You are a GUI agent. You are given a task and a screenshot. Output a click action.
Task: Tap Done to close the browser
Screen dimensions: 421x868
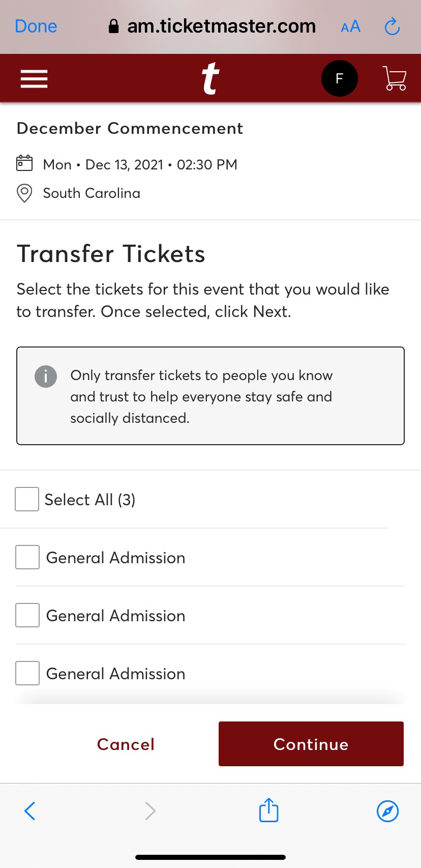36,26
